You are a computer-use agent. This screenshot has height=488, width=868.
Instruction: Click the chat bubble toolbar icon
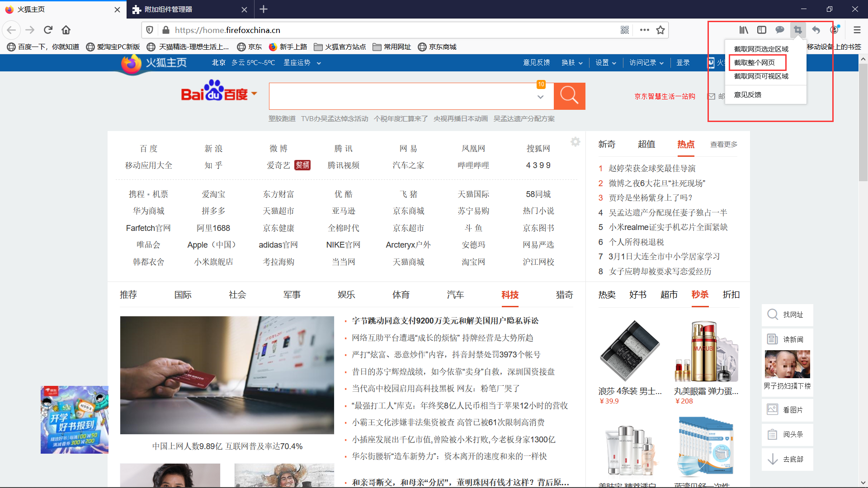pyautogui.click(x=780, y=30)
